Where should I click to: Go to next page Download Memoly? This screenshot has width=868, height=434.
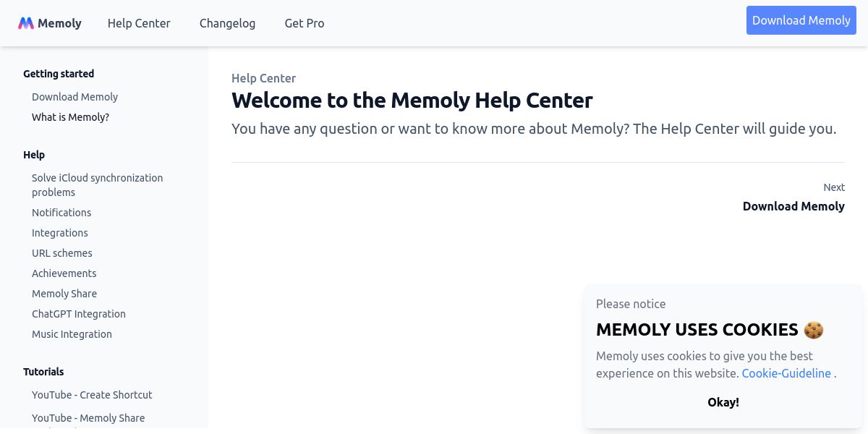coord(793,206)
